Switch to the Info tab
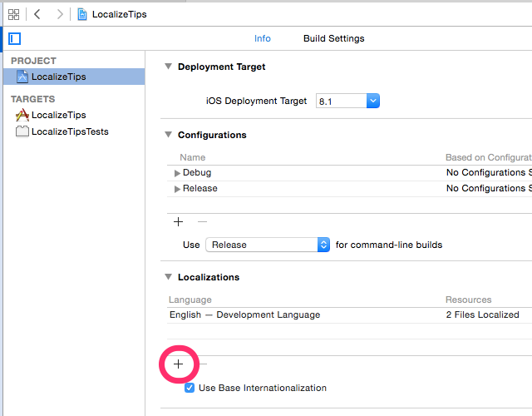Image resolution: width=532 pixels, height=416 pixels. coord(263,38)
